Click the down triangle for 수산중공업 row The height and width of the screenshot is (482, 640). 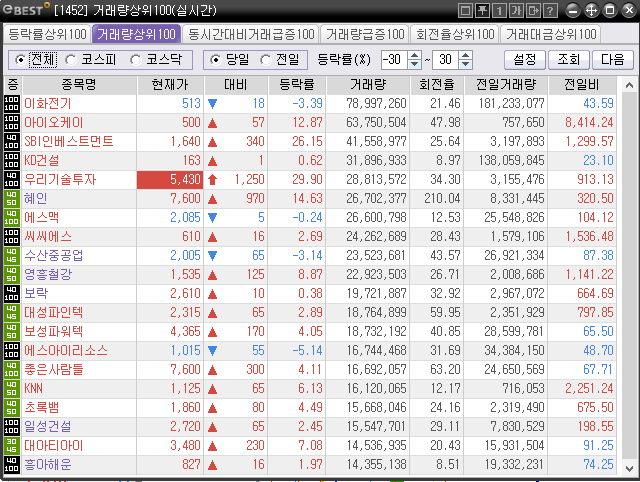212,255
